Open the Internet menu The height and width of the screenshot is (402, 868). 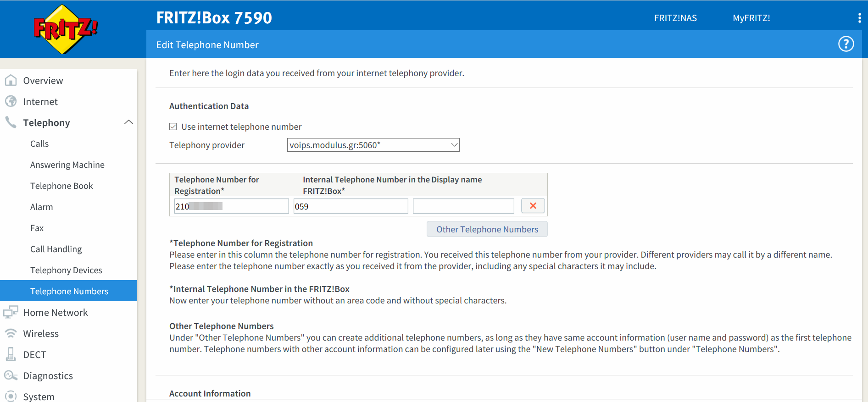40,102
